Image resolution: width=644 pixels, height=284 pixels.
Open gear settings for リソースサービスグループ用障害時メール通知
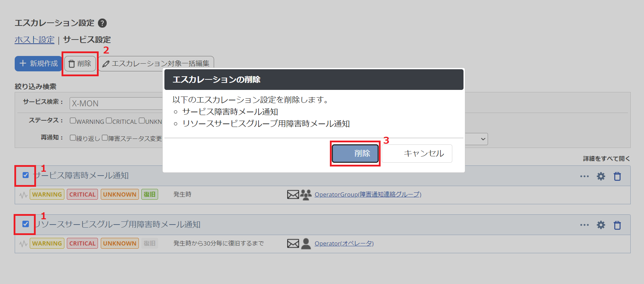(601, 225)
